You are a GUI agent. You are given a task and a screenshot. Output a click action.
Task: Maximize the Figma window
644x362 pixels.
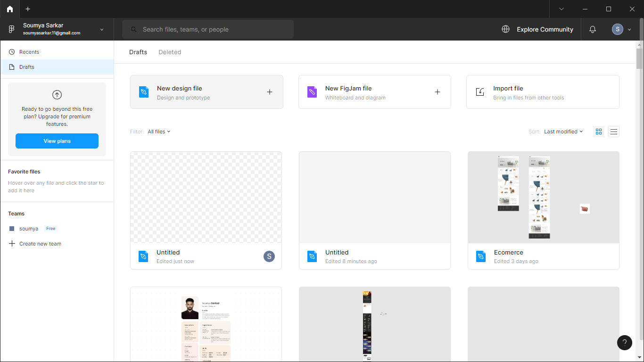point(609,9)
